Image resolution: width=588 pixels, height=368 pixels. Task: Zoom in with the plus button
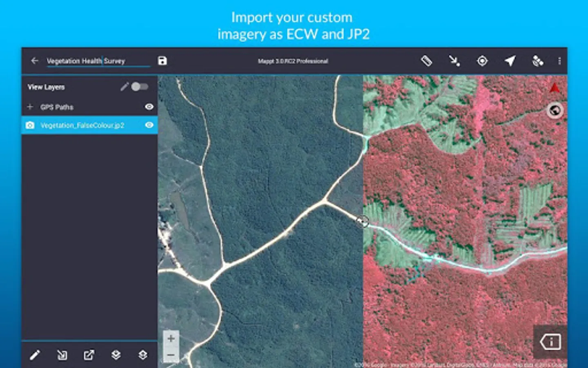[171, 338]
